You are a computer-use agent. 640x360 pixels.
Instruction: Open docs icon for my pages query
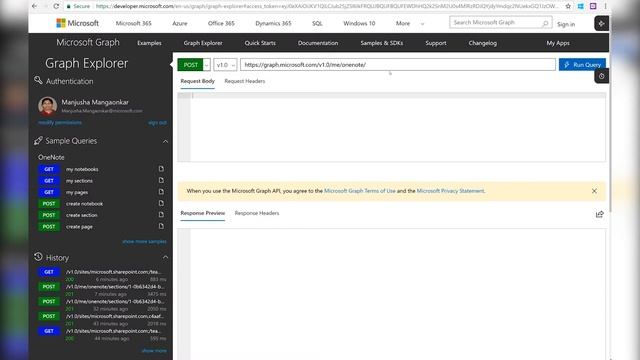[x=161, y=192]
